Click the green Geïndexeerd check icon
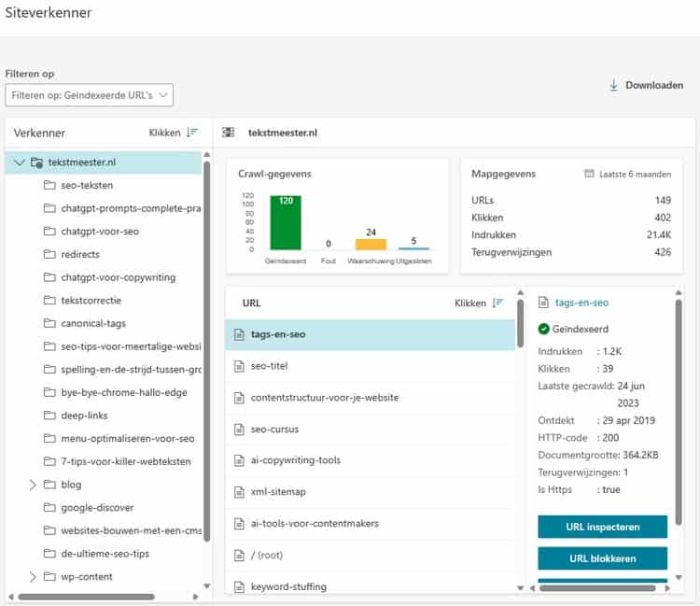Screen dimensions: 700x606 pos(543,329)
